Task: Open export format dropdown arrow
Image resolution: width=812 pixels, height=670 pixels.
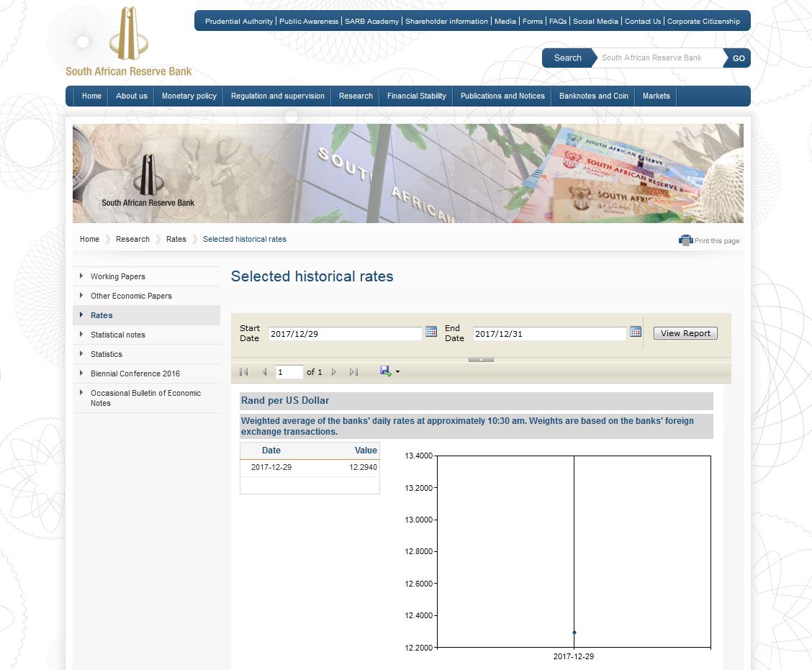Action: (397, 372)
